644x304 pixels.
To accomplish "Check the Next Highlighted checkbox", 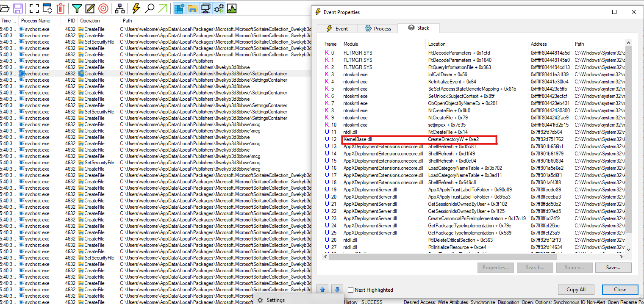I will [350, 290].
